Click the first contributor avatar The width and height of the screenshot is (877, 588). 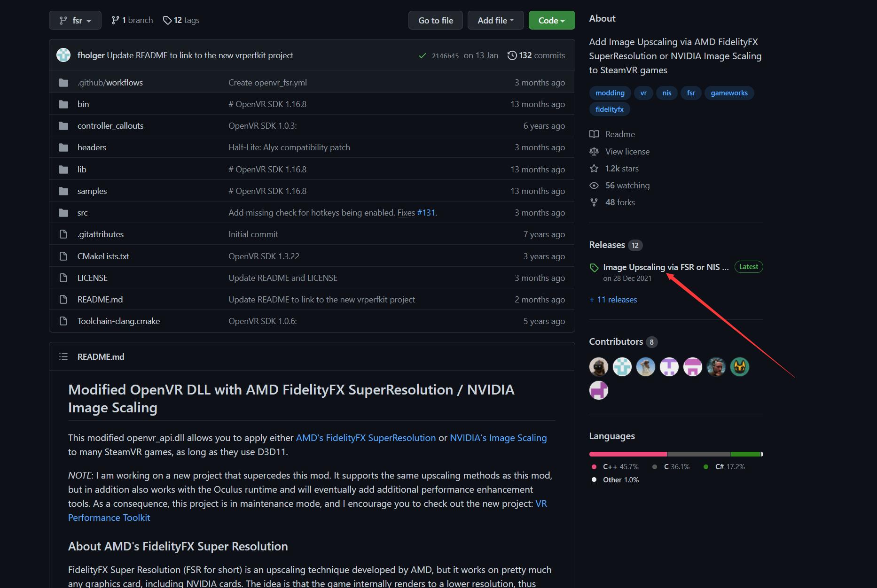(x=599, y=367)
